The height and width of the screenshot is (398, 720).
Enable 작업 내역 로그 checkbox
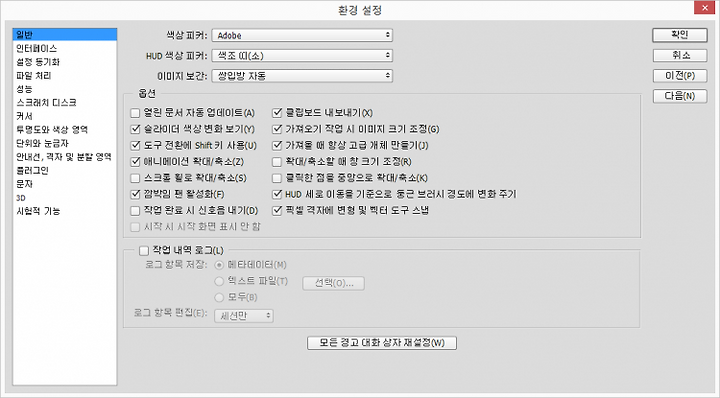tap(144, 251)
